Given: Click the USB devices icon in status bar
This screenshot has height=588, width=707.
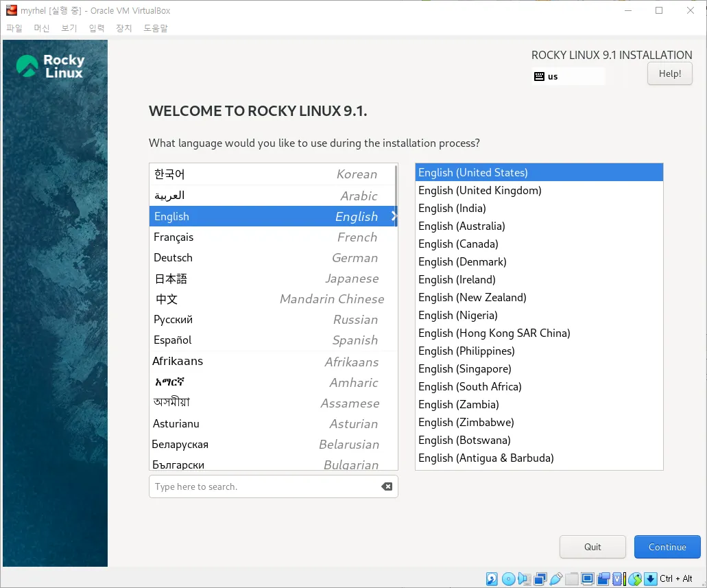Looking at the screenshot, I should click(x=556, y=579).
